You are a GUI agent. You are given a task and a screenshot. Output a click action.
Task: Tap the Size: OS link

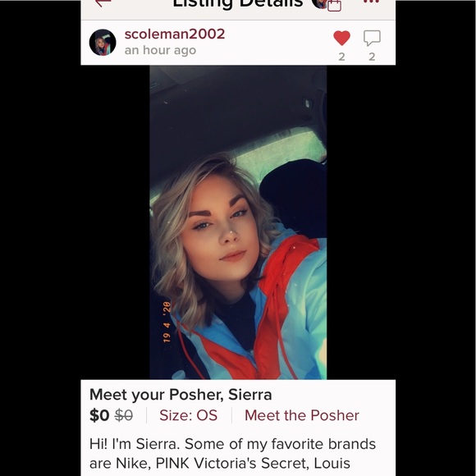pos(188,415)
